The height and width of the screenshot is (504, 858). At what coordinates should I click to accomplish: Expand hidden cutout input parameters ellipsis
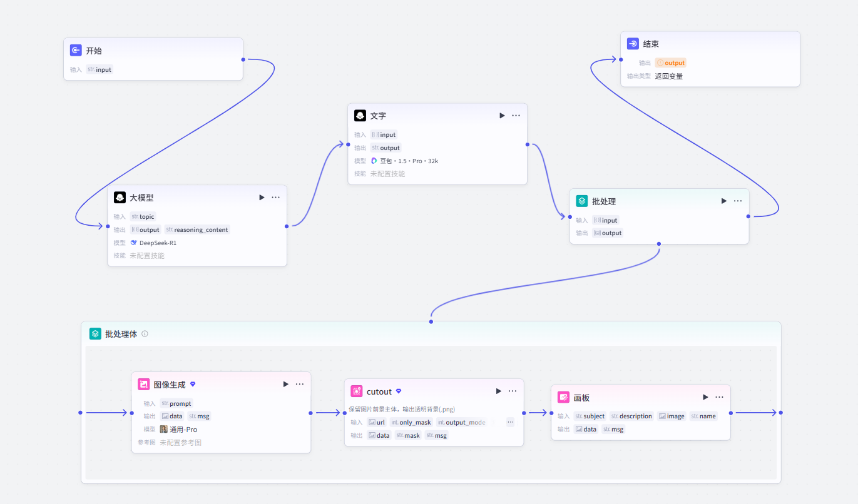[510, 422]
